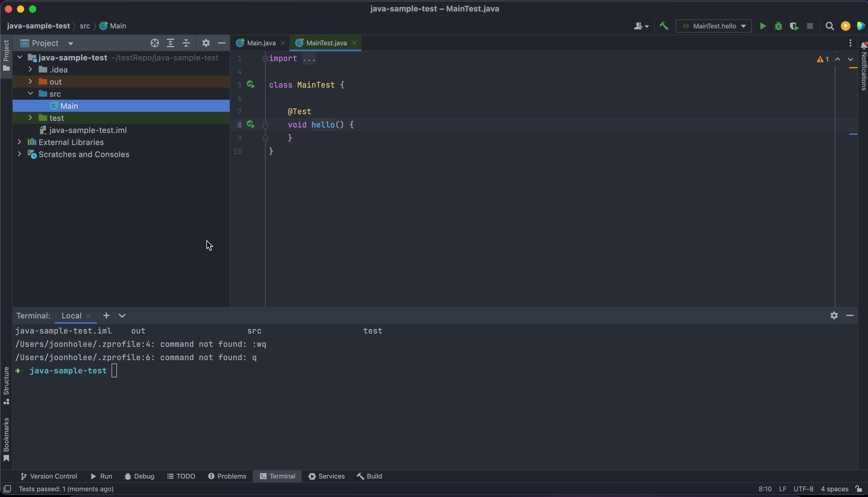868x497 pixels.
Task: Click the Debug bug icon in toolbar
Action: click(778, 26)
